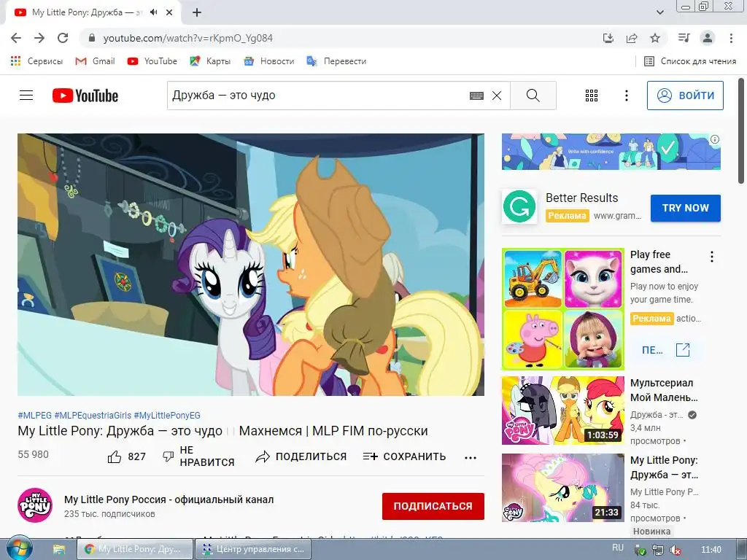Open the Chrome profile avatar
The height and width of the screenshot is (560, 747).
tap(708, 38)
